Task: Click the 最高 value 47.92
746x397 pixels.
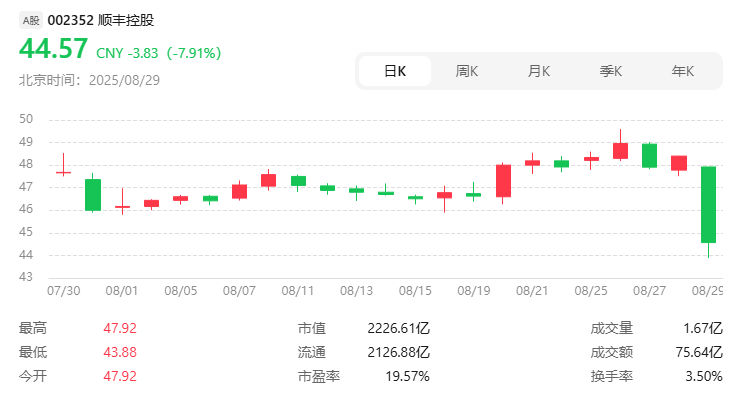Action: 120,328
